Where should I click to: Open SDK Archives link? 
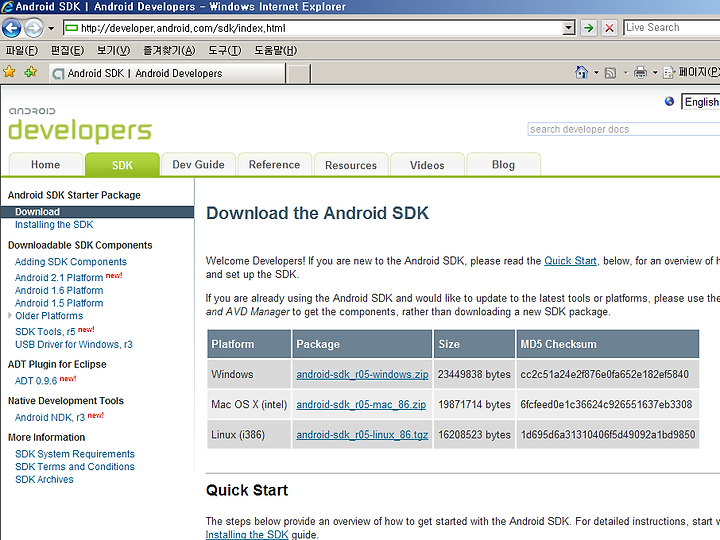click(44, 479)
